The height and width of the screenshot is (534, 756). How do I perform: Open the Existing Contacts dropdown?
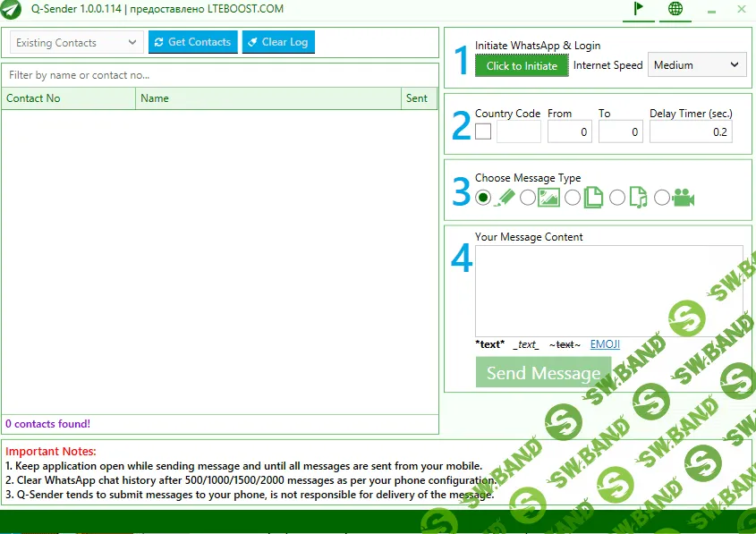click(x=76, y=42)
